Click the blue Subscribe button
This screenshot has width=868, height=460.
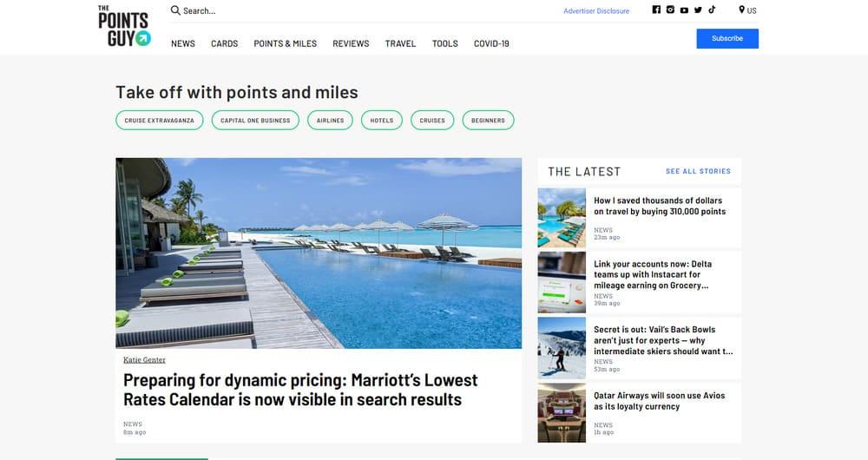pyautogui.click(x=727, y=38)
